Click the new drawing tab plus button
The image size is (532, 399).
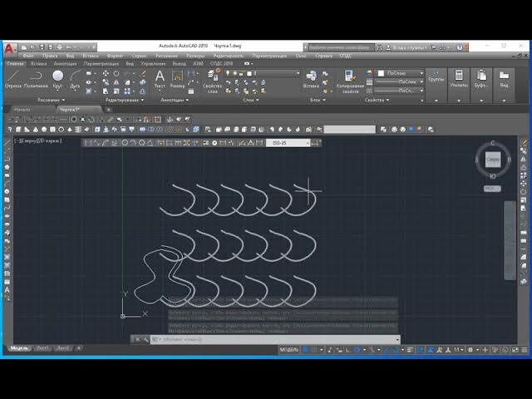(109, 110)
